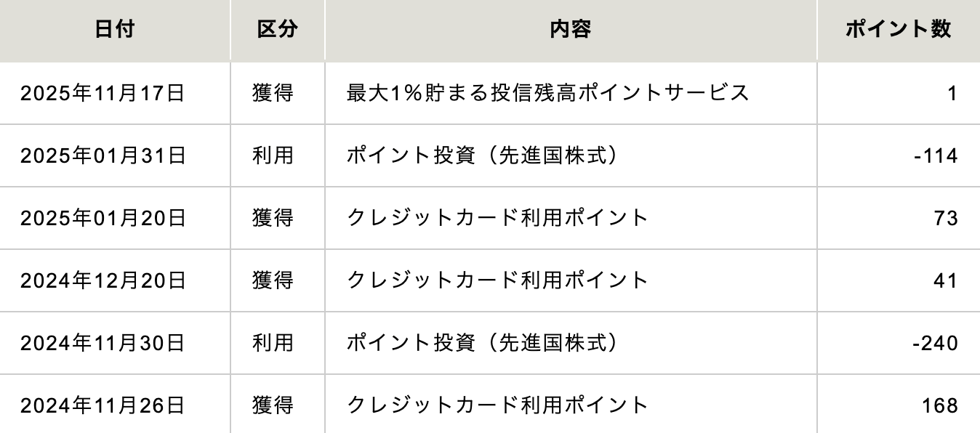Click the -114 points value

click(x=936, y=155)
